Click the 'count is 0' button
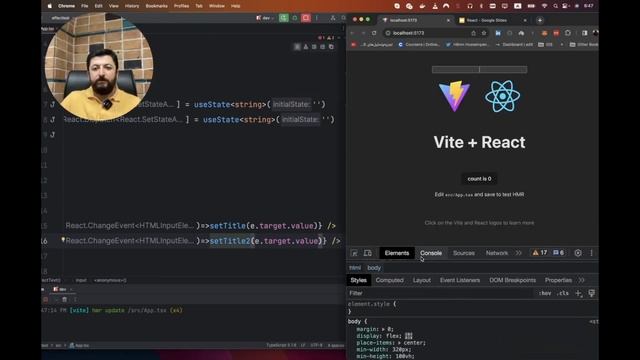This screenshot has width=640, height=360. click(479, 179)
